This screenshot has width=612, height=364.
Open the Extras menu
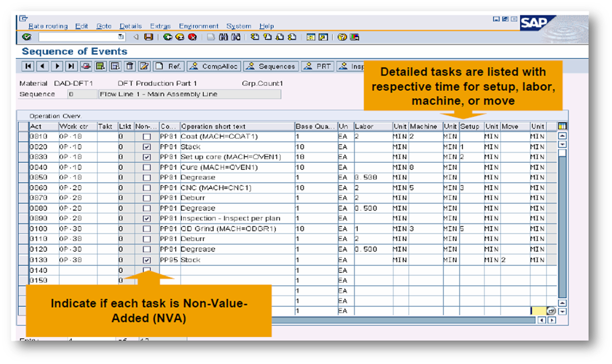click(x=161, y=26)
